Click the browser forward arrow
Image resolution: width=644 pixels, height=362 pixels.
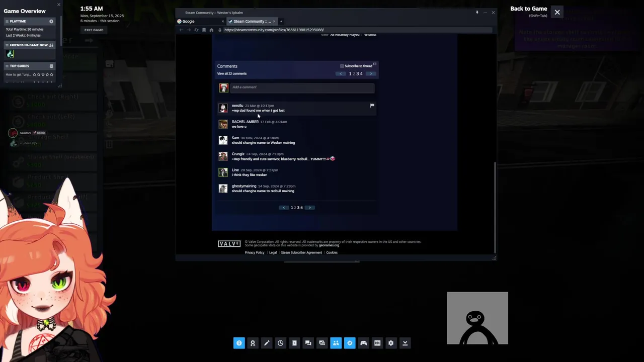pos(189,30)
